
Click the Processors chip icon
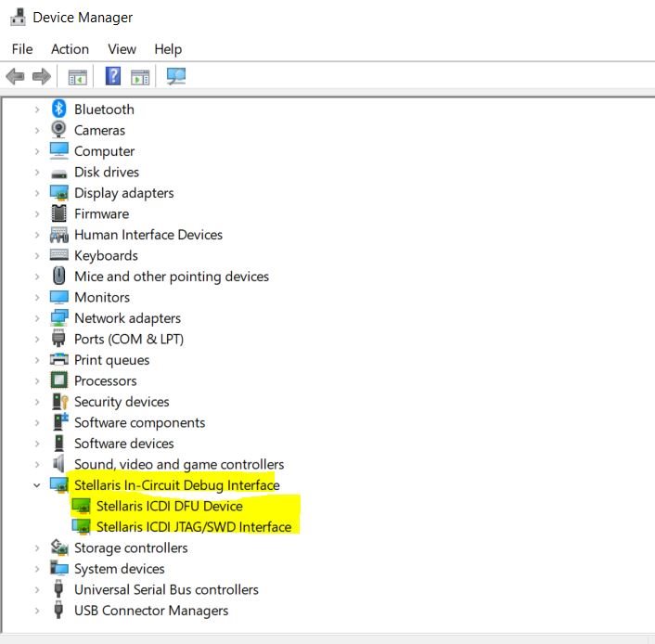(58, 380)
